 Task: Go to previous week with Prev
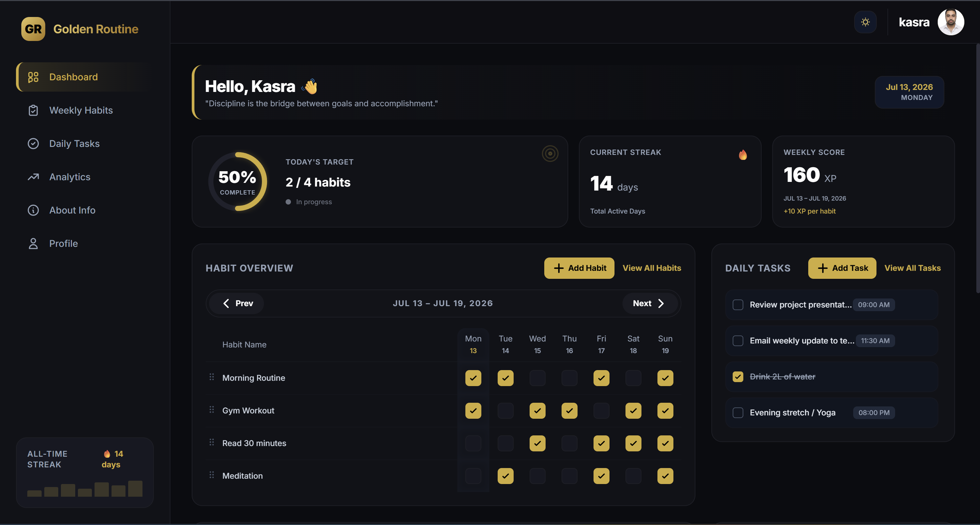(x=237, y=303)
